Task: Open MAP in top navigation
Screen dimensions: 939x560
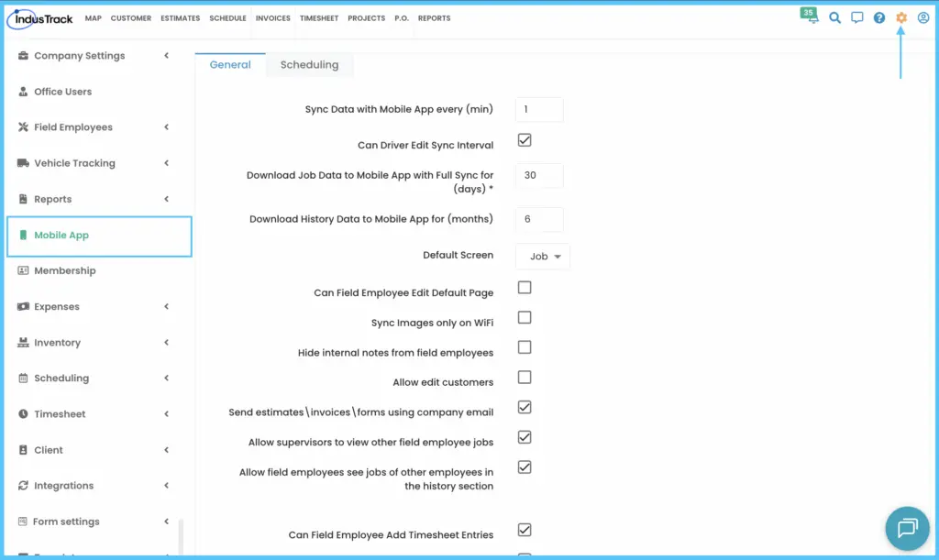Action: tap(93, 18)
